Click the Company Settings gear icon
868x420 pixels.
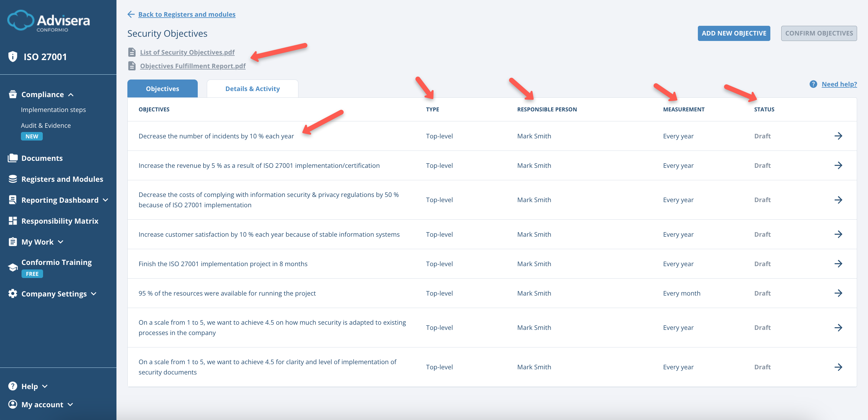(x=12, y=293)
